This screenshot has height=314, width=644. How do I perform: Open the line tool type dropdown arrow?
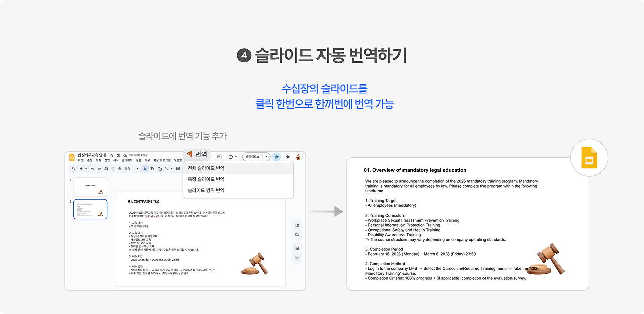(172, 169)
